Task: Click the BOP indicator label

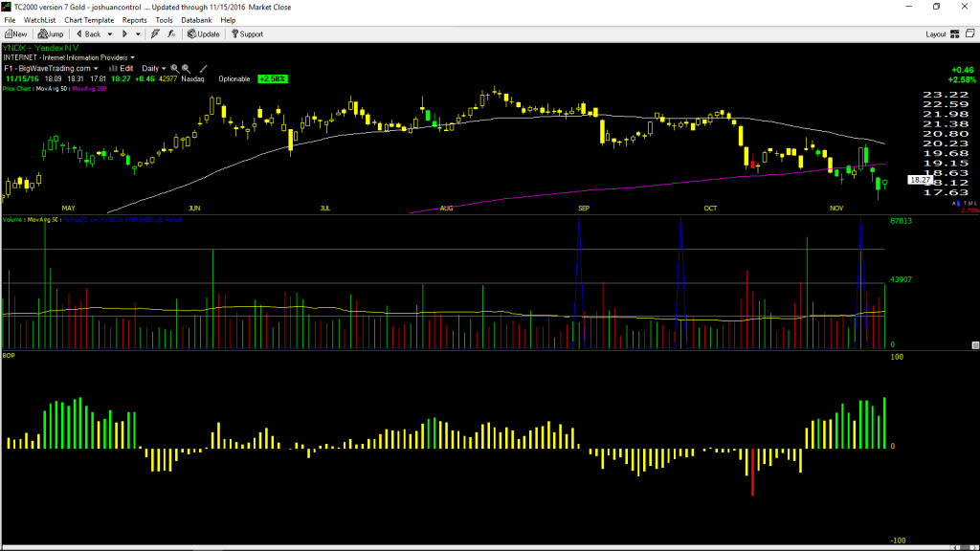Action: click(9, 356)
